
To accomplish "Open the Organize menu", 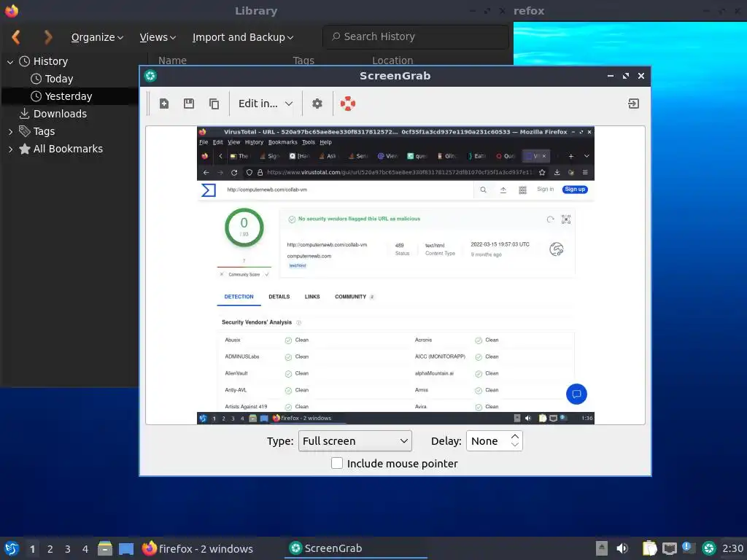I will (97, 37).
